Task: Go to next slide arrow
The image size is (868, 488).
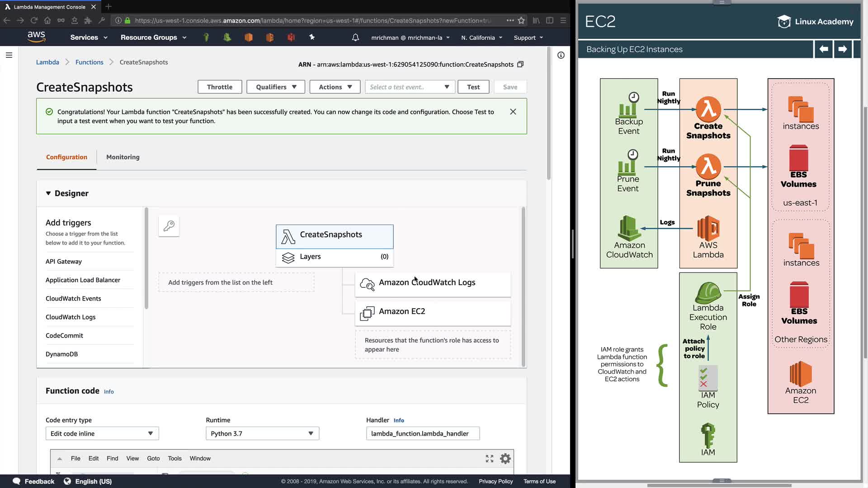Action: coord(842,49)
